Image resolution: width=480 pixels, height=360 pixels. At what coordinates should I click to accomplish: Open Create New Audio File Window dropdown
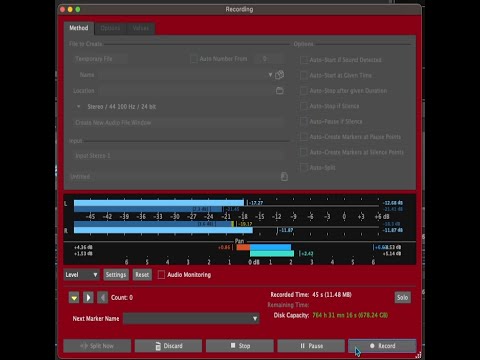(x=178, y=123)
